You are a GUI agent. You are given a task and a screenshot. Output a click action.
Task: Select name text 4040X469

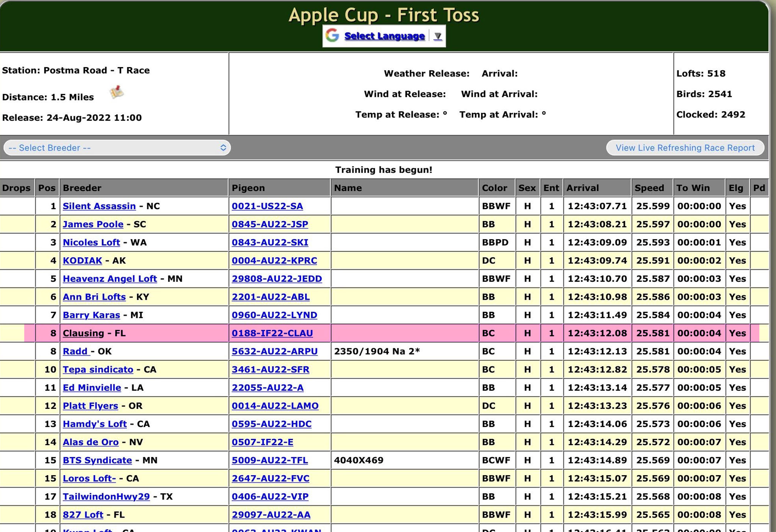click(x=359, y=461)
